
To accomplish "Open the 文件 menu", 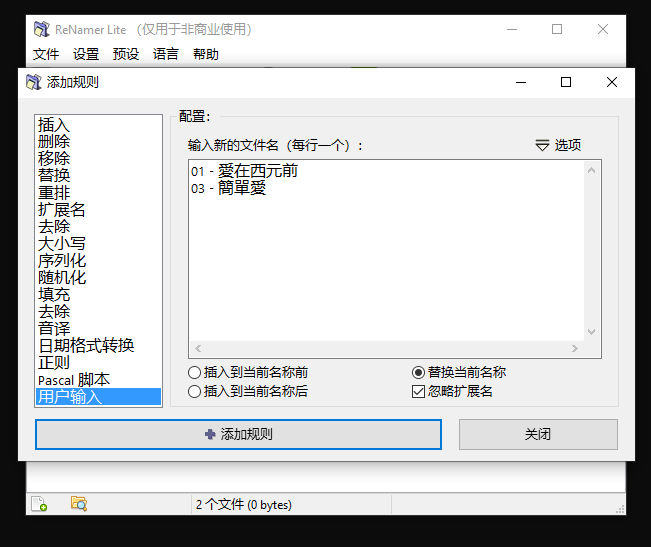I will tap(46, 54).
